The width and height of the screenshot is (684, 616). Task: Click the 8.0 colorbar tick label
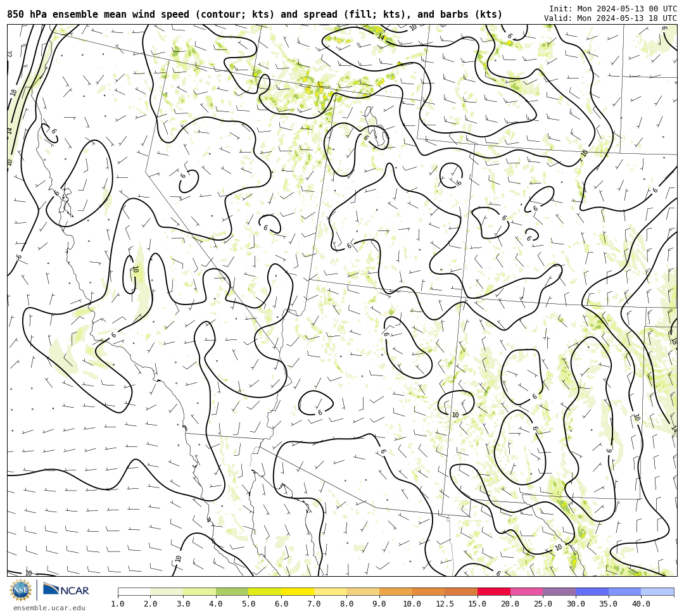[347, 604]
